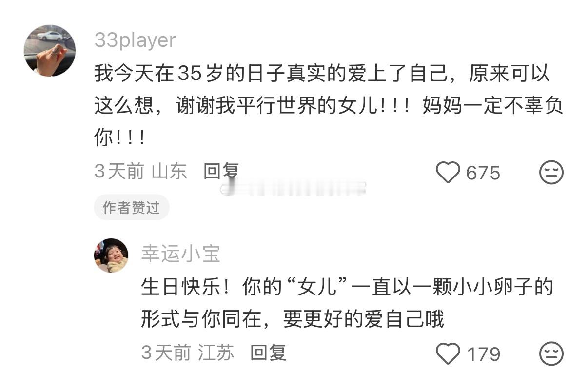Click the 3天前 timestamp beside 江苏

(x=166, y=352)
